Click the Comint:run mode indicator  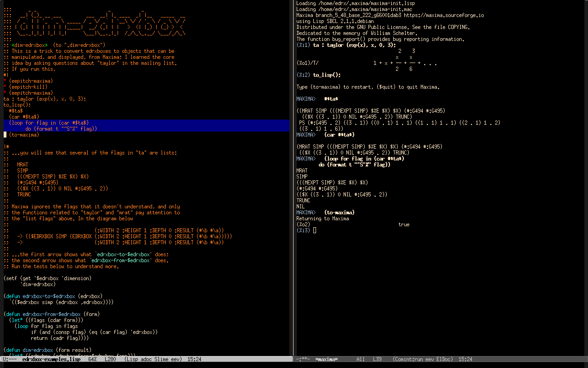(x=408, y=359)
